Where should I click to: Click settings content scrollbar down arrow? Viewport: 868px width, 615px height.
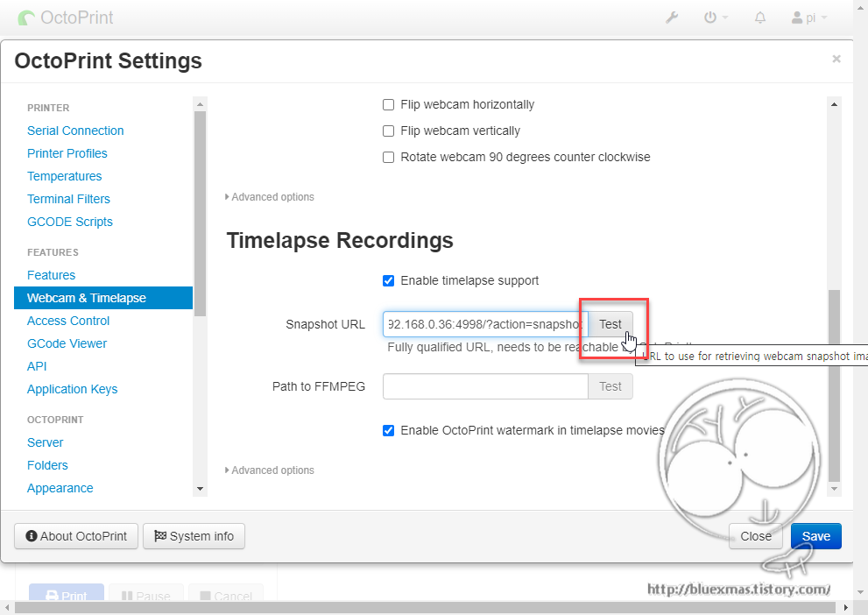click(x=834, y=489)
